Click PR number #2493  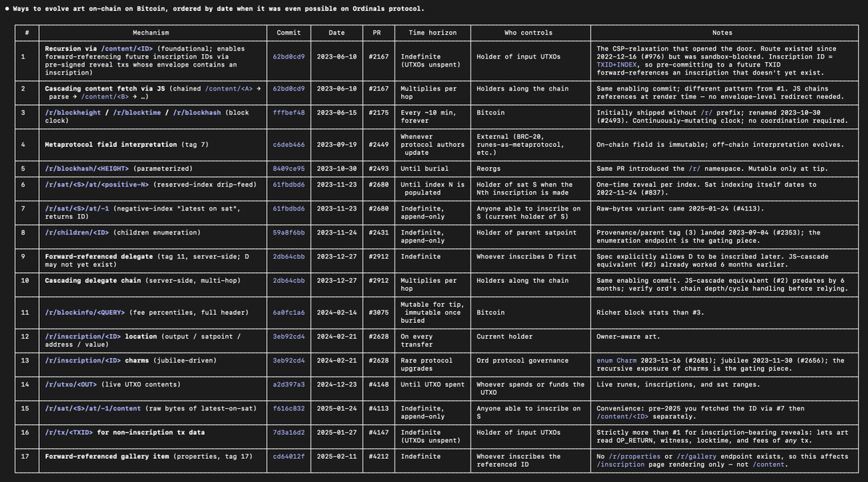(x=379, y=169)
